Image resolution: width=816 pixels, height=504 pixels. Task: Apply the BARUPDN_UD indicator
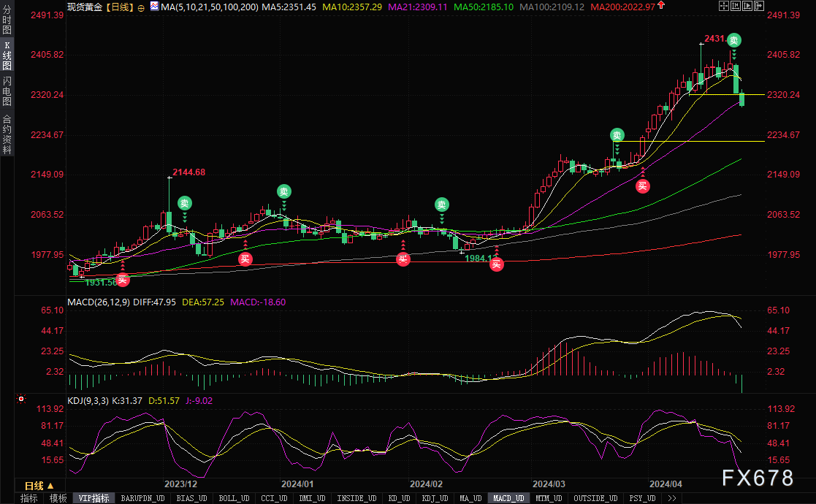point(142,498)
